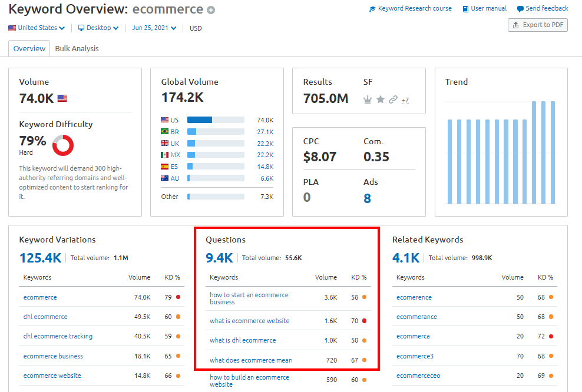Click the +7 more SERP features link

point(405,100)
